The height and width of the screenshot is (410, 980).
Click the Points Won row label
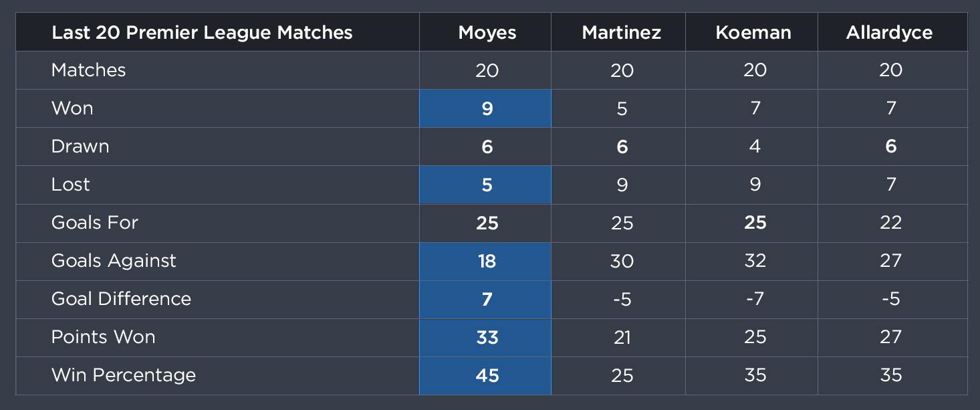point(104,337)
